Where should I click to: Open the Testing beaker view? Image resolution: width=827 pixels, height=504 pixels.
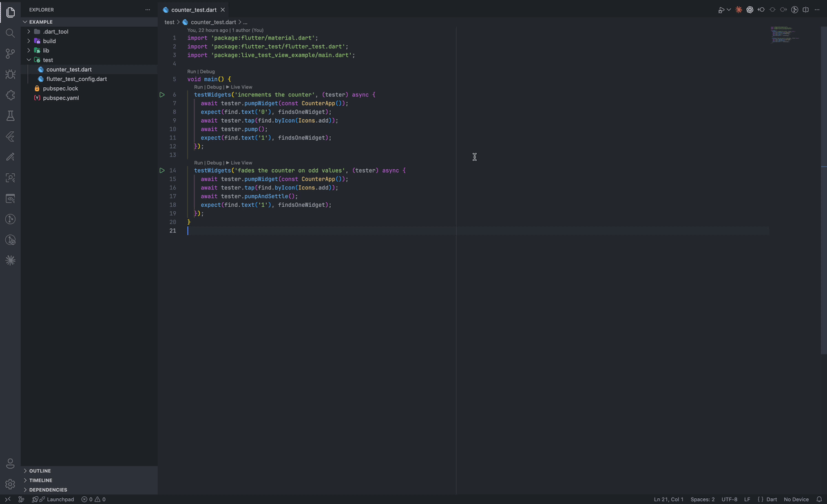pyautogui.click(x=10, y=116)
